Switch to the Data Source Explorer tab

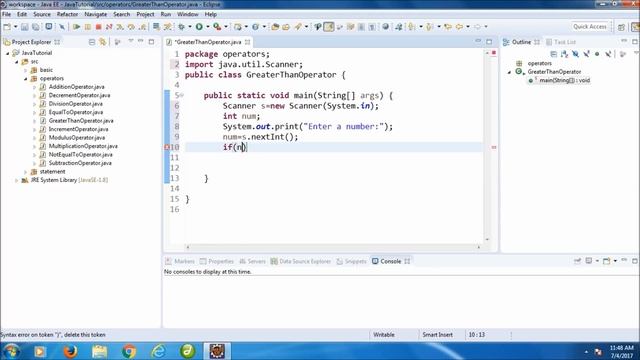coord(300,261)
